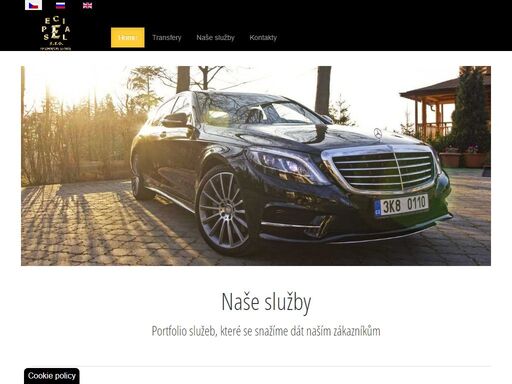
Task: Switch language using the Czech flag
Action: point(33,5)
